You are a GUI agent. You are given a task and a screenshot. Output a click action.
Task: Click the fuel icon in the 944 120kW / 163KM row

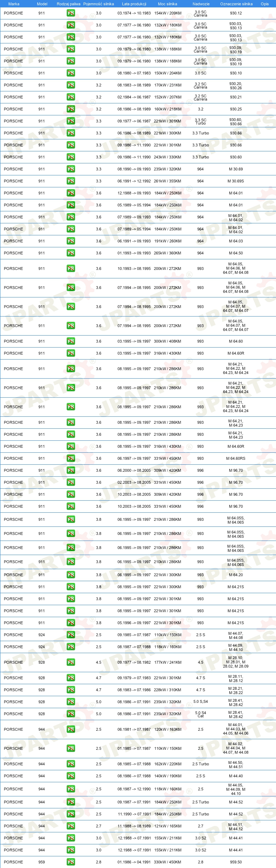tap(71, 729)
